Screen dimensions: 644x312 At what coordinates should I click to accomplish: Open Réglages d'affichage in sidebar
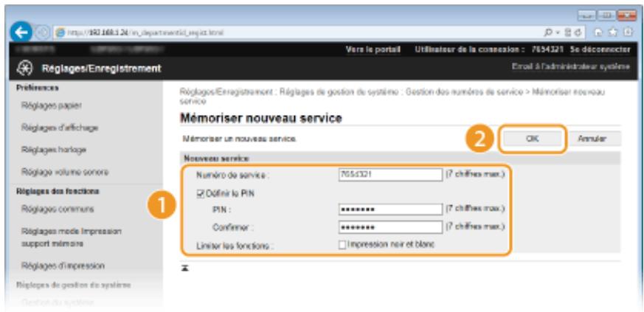point(60,128)
